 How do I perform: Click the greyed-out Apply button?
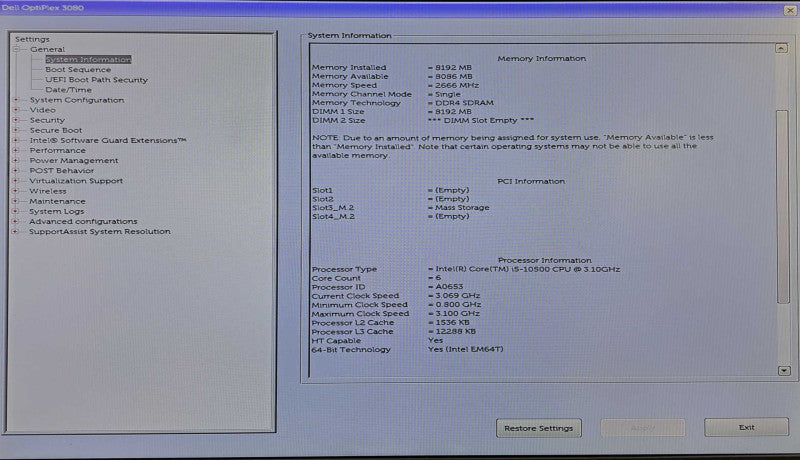click(643, 428)
